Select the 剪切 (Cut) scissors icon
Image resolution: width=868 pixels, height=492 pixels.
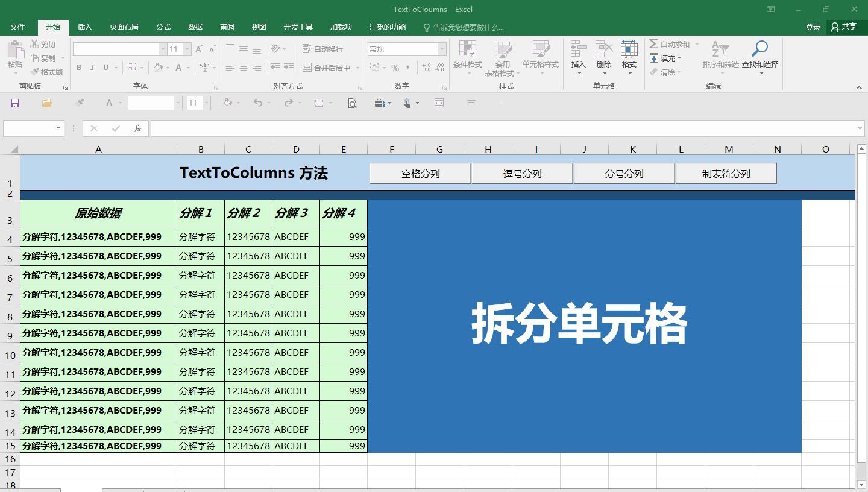33,43
